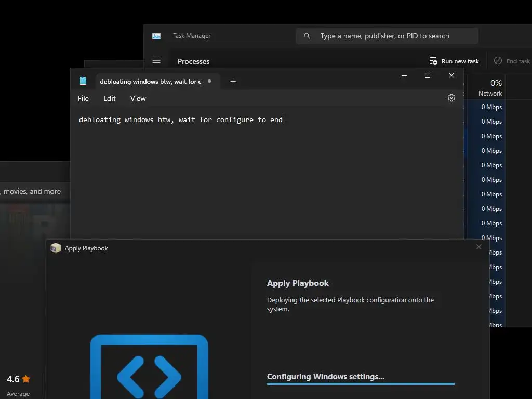Screen dimensions: 532x399
Task: Add a new Notepad tab with plus
Action: (233, 82)
